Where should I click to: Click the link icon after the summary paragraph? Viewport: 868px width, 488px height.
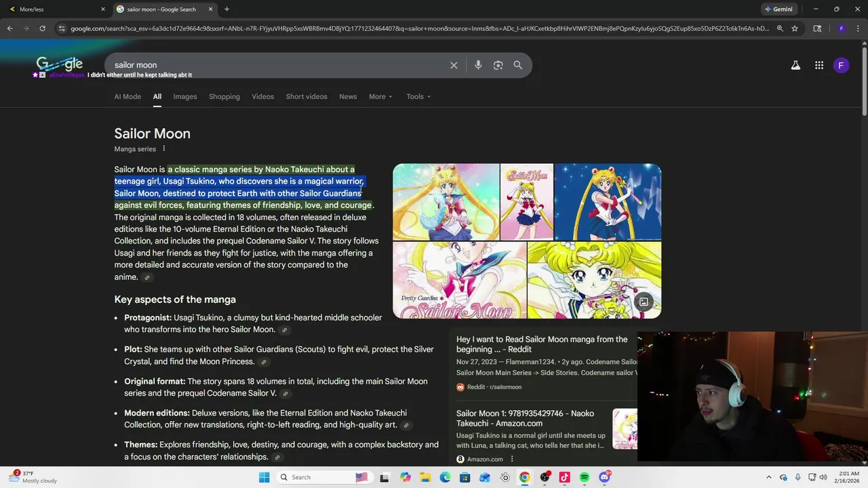[146, 277]
